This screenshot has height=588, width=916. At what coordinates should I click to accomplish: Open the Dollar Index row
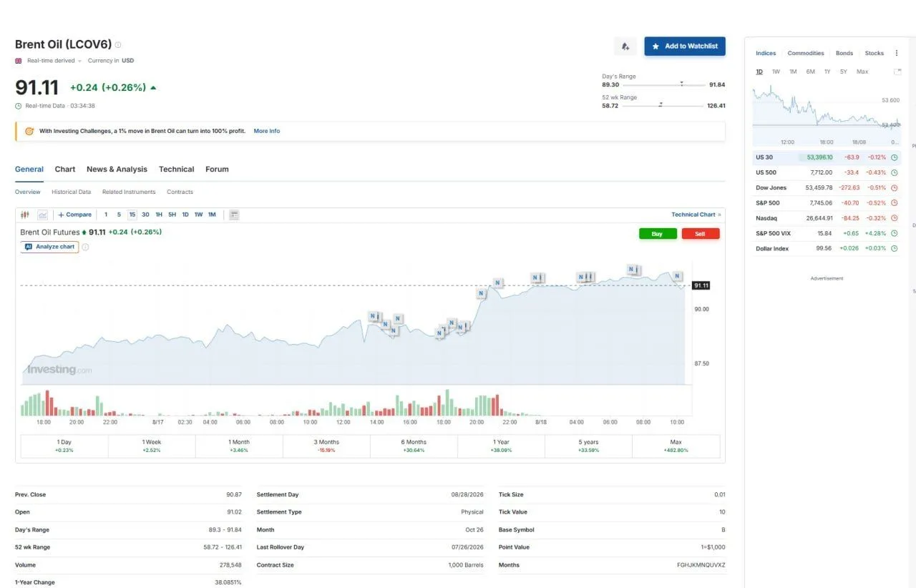[827, 248]
